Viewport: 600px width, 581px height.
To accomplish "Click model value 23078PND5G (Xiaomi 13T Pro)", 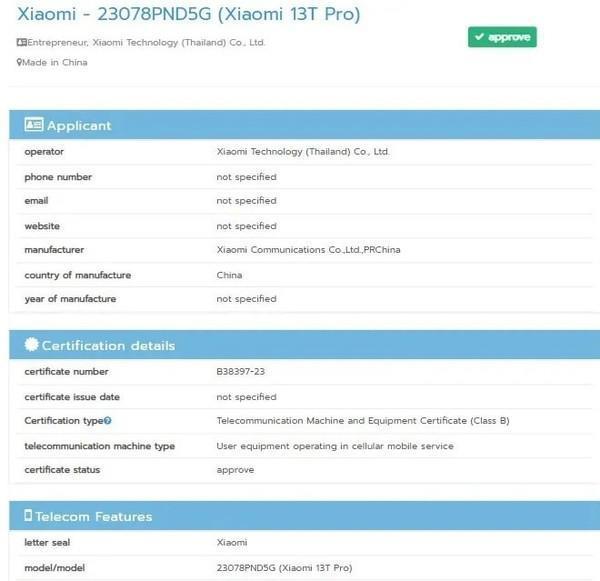I will click(284, 568).
